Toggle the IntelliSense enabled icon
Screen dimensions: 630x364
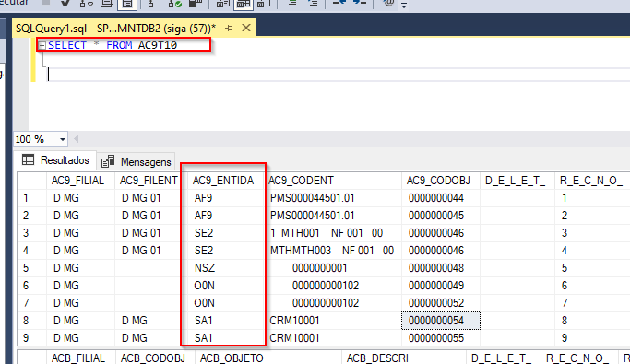point(127,4)
